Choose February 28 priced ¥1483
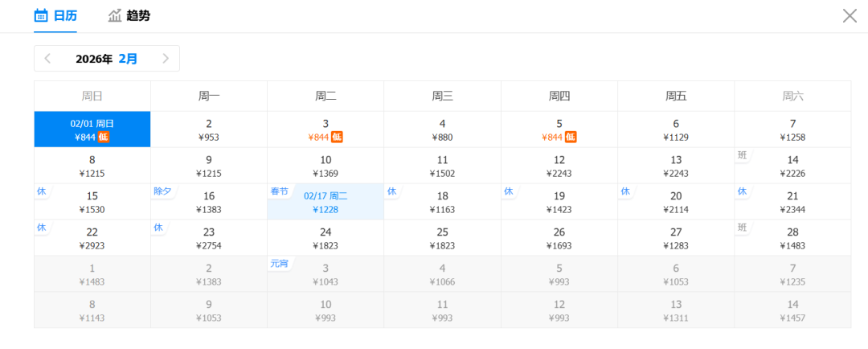This screenshot has width=868, height=349. (x=792, y=238)
